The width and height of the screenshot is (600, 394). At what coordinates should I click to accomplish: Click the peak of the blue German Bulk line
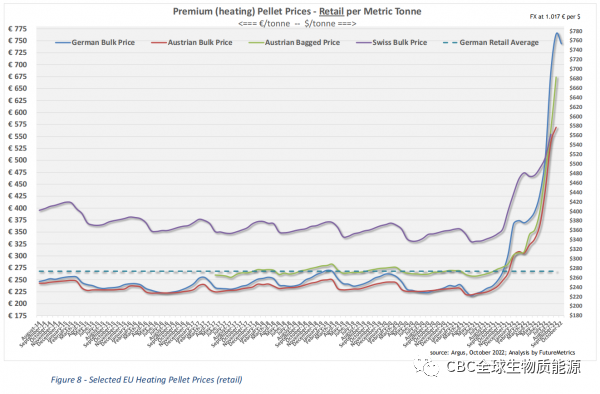(557, 33)
